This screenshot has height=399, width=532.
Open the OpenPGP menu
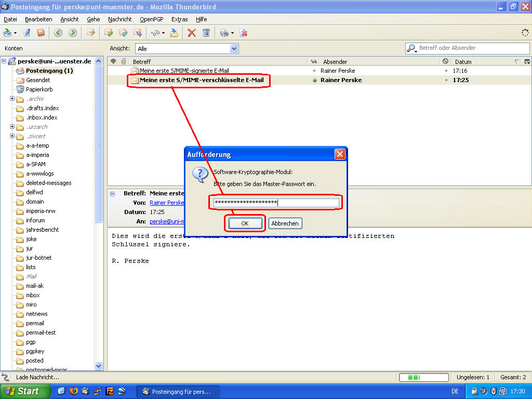(x=152, y=19)
